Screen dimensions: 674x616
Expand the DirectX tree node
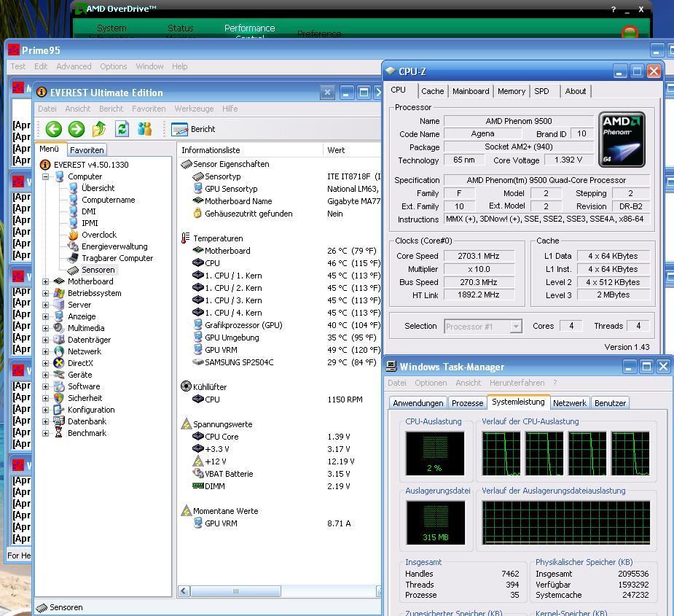pyautogui.click(x=45, y=363)
